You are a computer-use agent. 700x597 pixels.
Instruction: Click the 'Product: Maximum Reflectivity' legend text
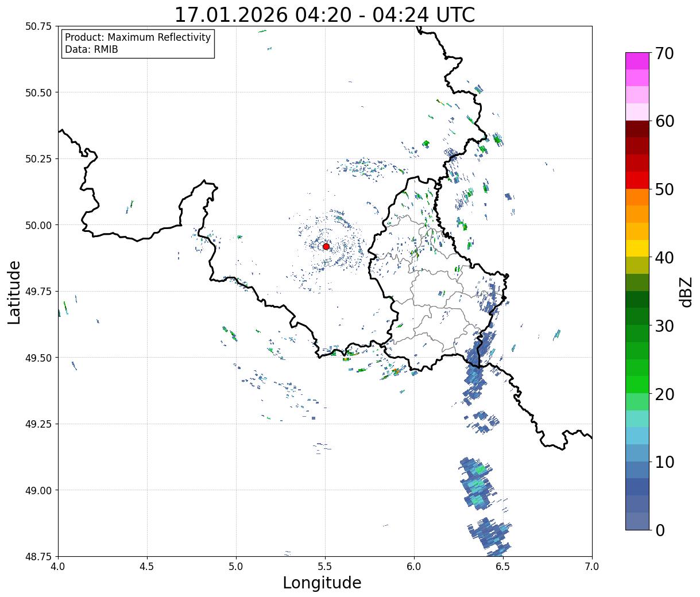tap(138, 37)
